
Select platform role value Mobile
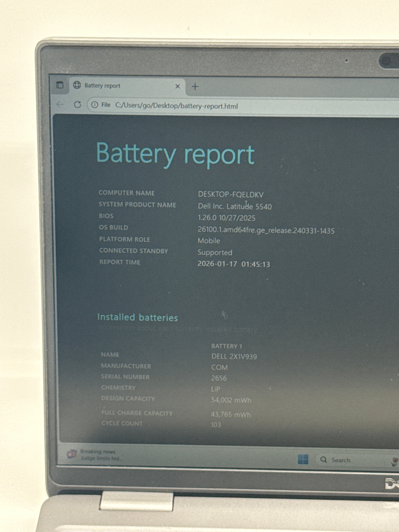209,241
